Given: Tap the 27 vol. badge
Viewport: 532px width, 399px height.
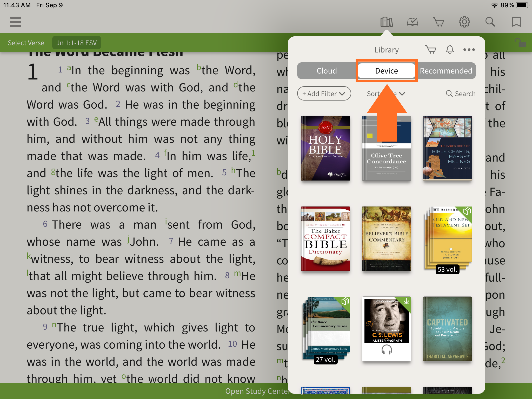Looking at the screenshot, I should point(325,360).
